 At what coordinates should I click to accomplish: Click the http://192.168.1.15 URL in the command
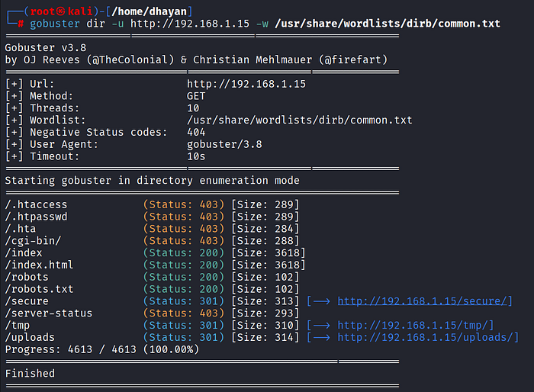[190, 24]
